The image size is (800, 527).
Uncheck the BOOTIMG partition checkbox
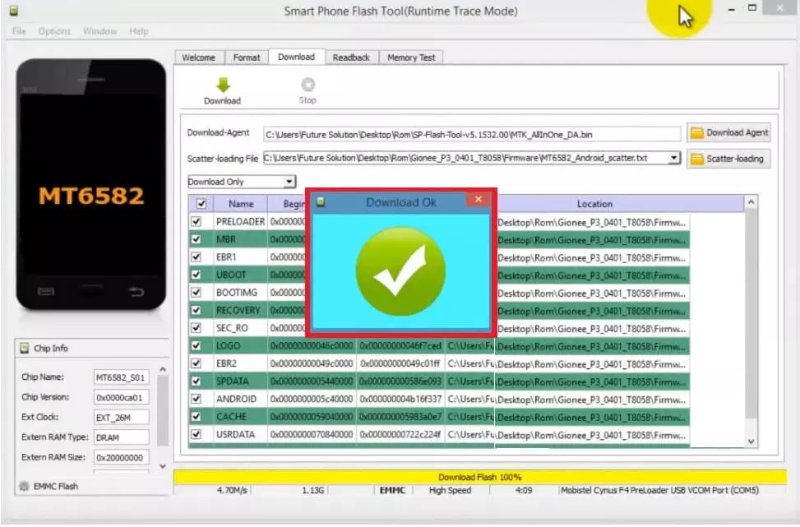[196, 292]
